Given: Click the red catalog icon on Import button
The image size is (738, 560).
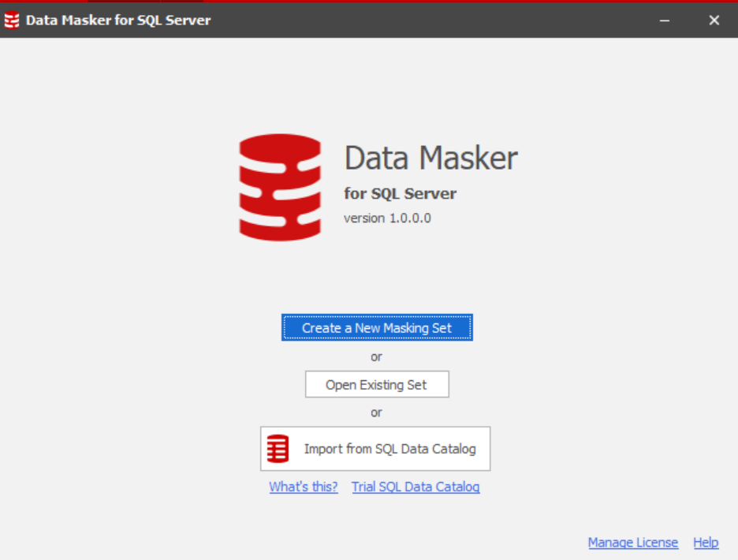Looking at the screenshot, I should 278,449.
